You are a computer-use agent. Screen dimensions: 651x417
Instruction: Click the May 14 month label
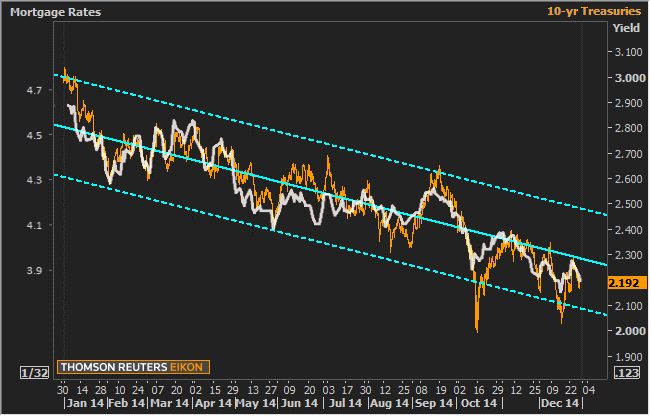(256, 404)
